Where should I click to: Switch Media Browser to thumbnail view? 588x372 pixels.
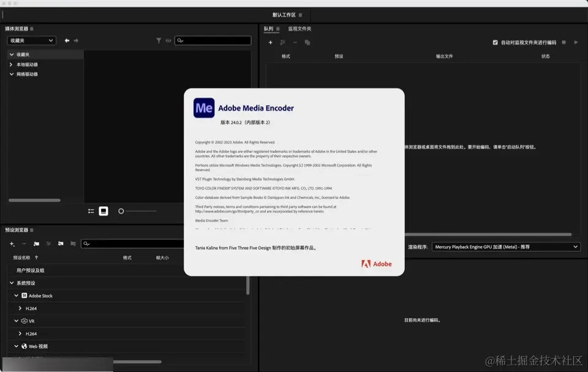pos(104,211)
